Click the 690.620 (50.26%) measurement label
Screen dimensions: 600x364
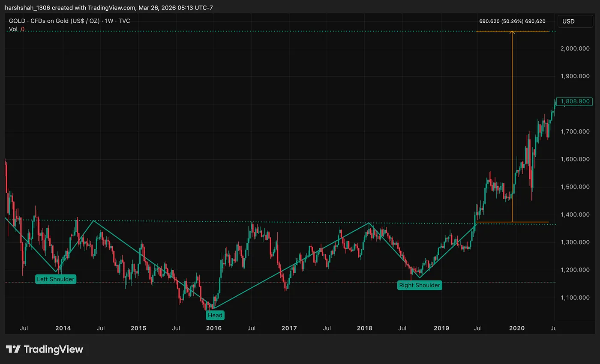pyautogui.click(x=512, y=21)
